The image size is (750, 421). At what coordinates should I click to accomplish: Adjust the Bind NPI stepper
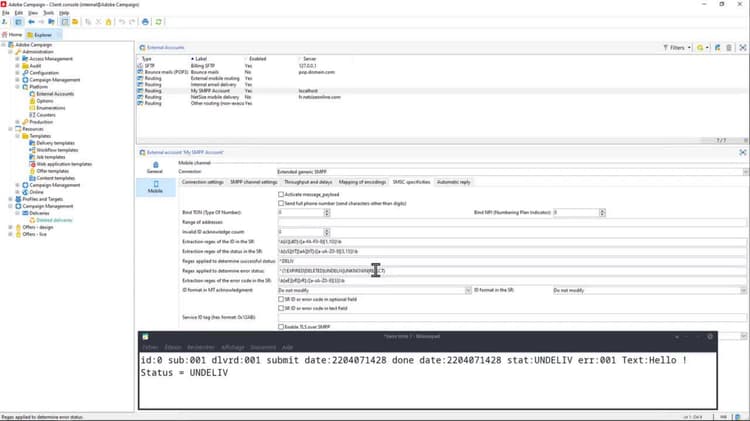[x=602, y=212]
